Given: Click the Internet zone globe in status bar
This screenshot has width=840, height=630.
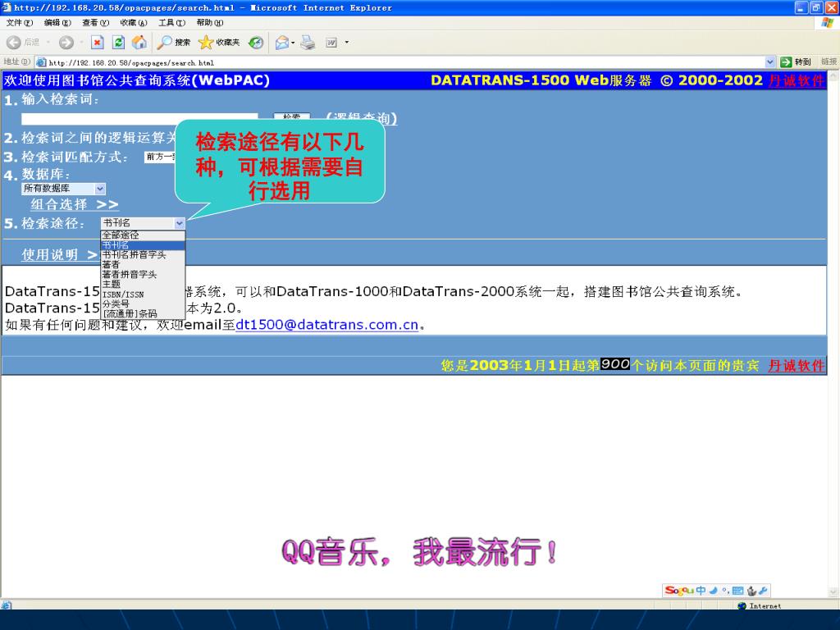Looking at the screenshot, I should (x=742, y=606).
